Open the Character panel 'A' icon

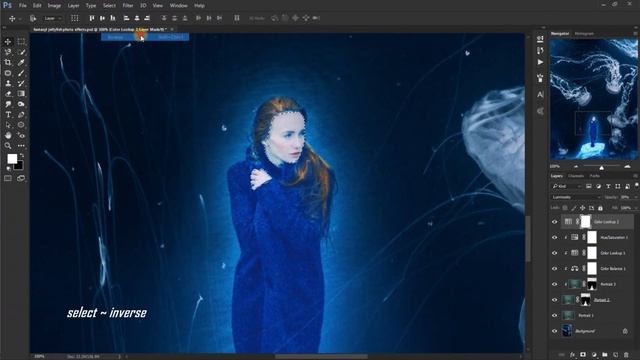540,94
